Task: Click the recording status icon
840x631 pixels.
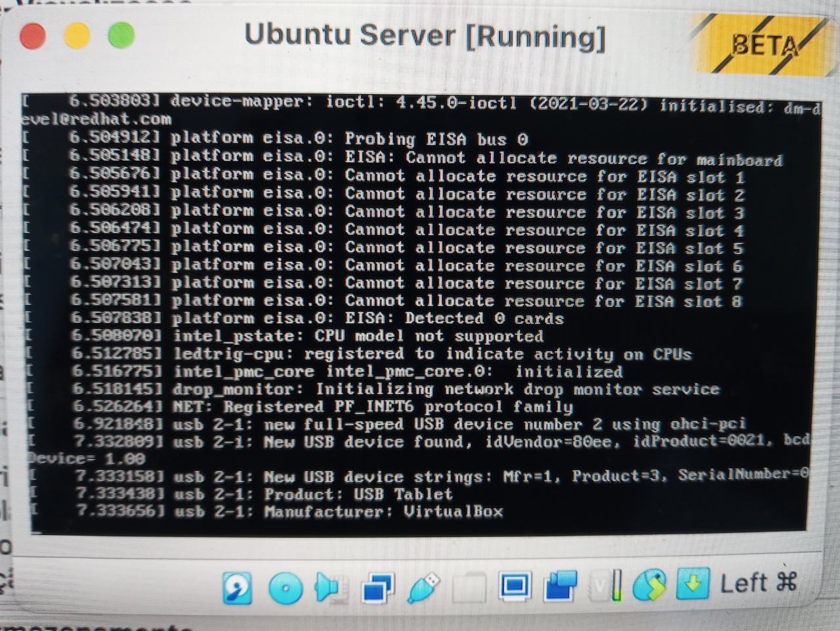Action: click(x=561, y=585)
